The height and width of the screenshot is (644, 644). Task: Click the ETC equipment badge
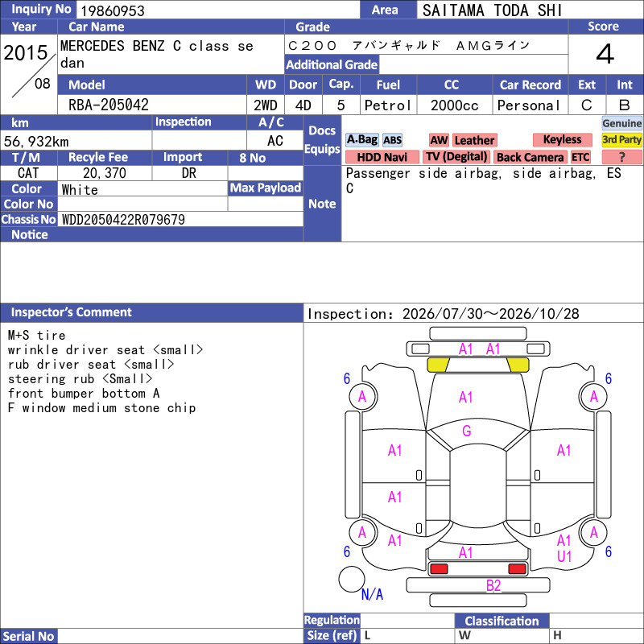[580, 157]
